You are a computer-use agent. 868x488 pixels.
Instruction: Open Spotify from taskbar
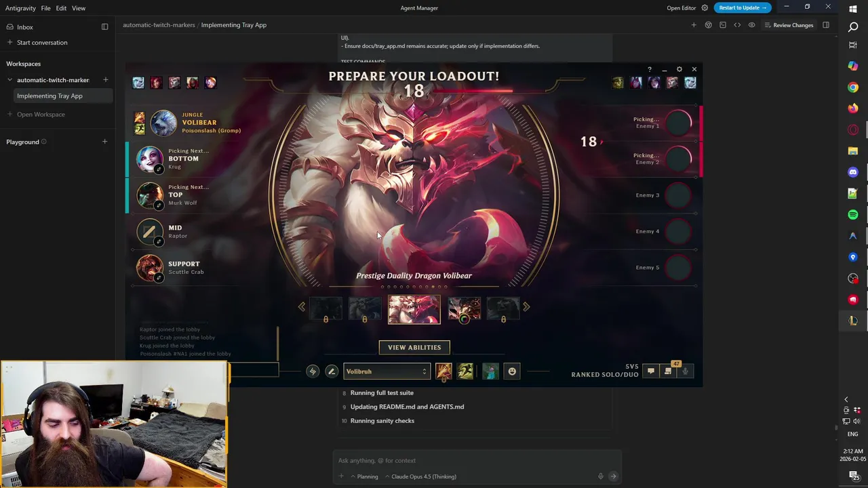tap(853, 215)
